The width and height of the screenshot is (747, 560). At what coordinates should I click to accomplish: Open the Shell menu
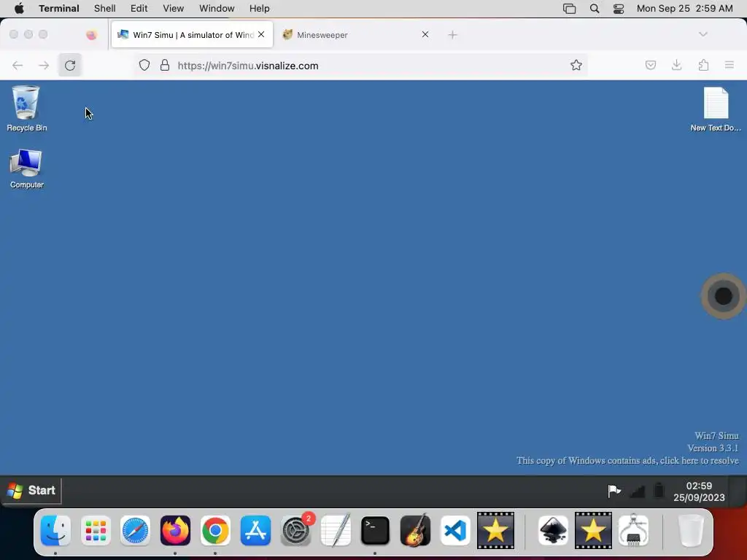(x=105, y=8)
